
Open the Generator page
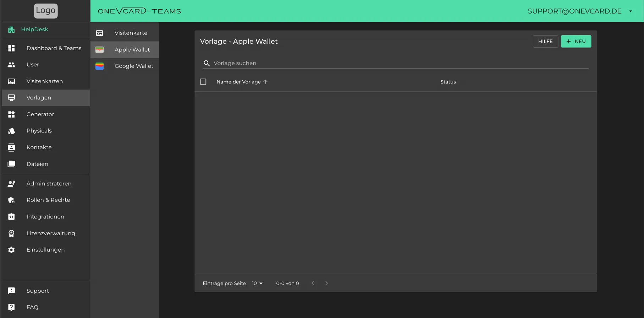(x=46, y=114)
